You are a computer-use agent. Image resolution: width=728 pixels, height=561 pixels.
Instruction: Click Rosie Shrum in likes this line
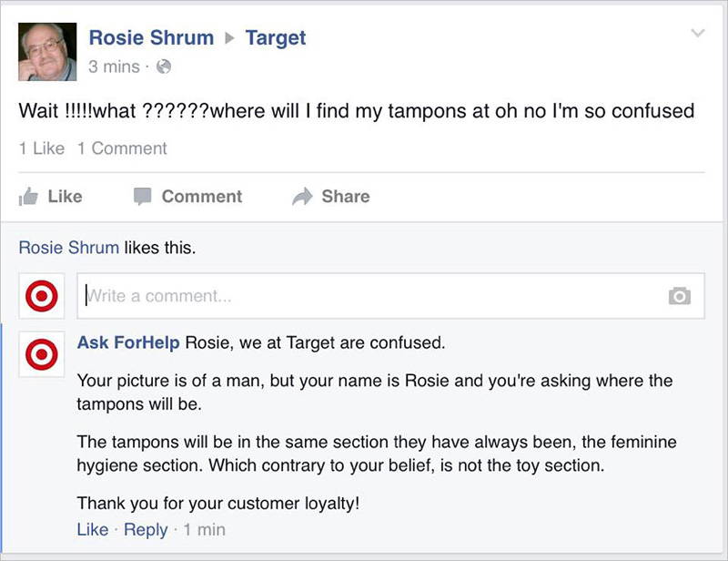69,248
